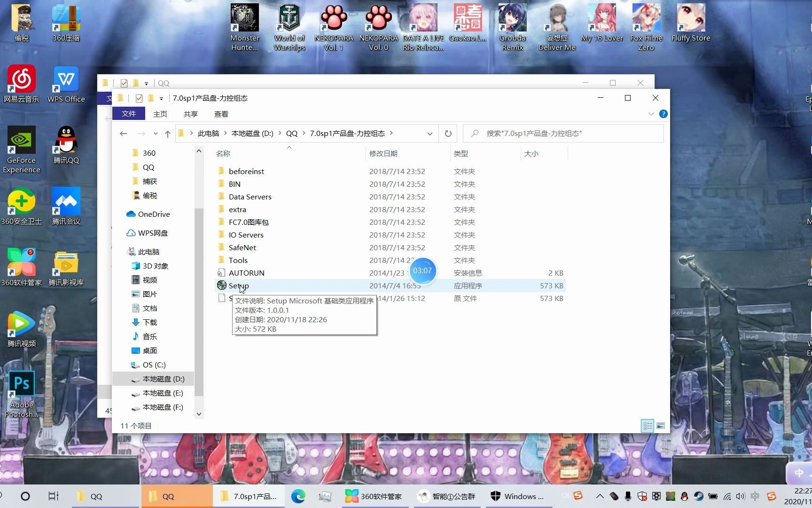Launch 腾讯QQ desktop icon
Image resolution: width=812 pixels, height=508 pixels.
(x=66, y=145)
